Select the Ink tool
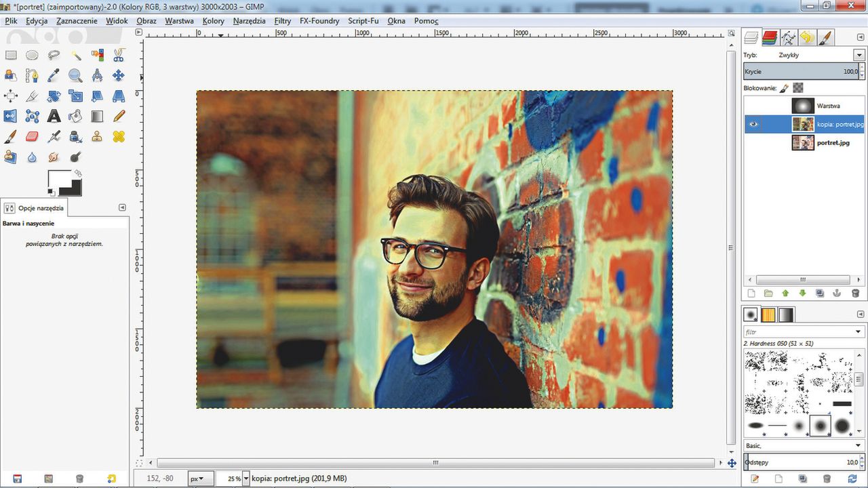The width and height of the screenshot is (868, 488). point(75,136)
